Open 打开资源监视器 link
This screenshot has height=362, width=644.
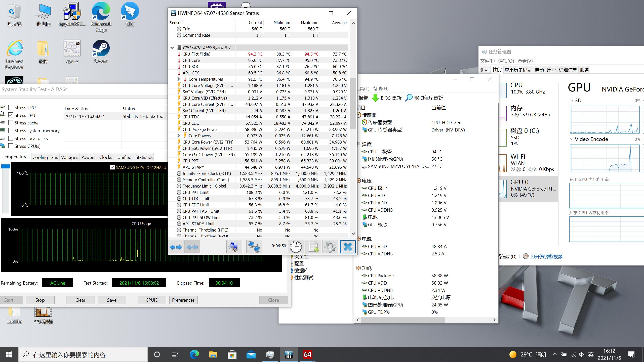pyautogui.click(x=546, y=256)
